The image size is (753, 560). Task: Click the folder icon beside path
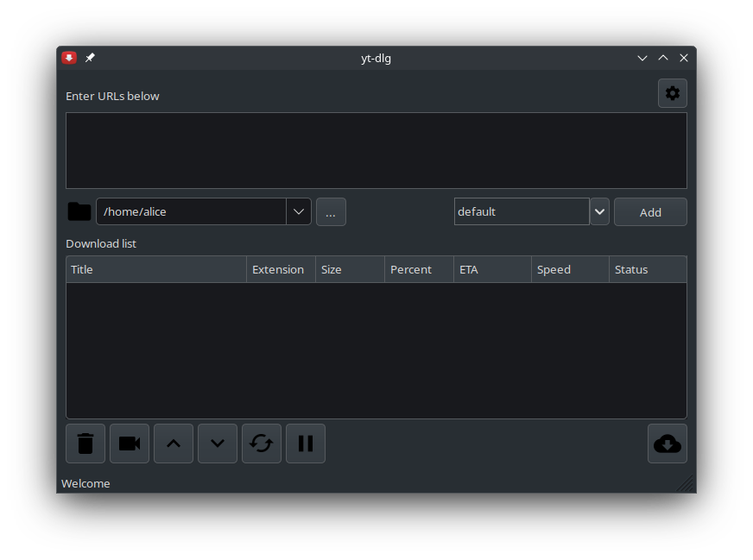pos(79,211)
